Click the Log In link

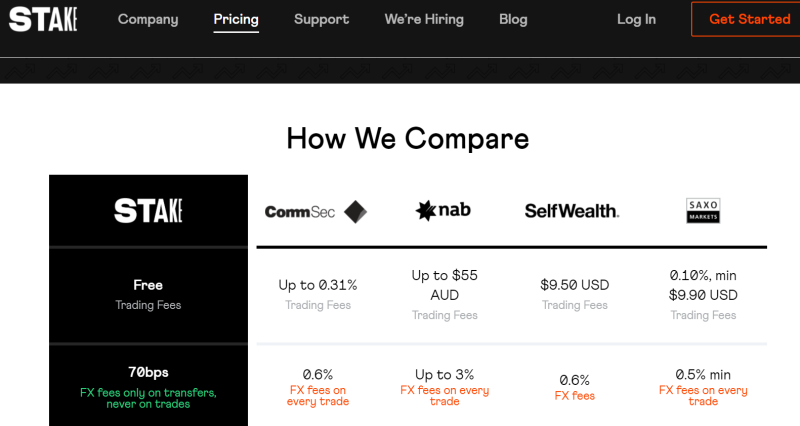tap(636, 19)
